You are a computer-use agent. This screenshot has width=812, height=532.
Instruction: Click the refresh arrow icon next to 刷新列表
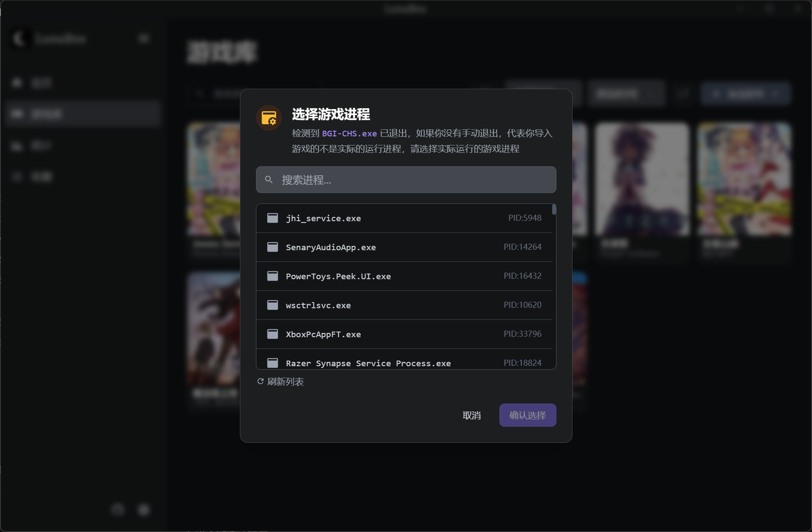[260, 381]
